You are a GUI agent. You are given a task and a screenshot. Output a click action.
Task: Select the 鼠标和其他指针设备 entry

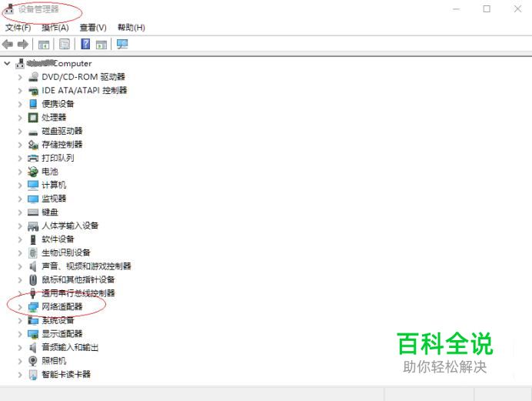(78, 279)
